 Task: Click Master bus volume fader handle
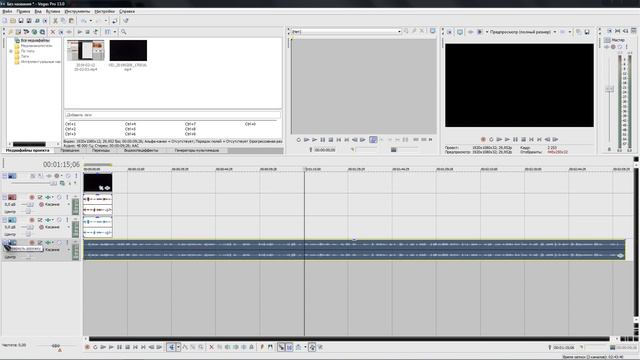[x=609, y=89]
